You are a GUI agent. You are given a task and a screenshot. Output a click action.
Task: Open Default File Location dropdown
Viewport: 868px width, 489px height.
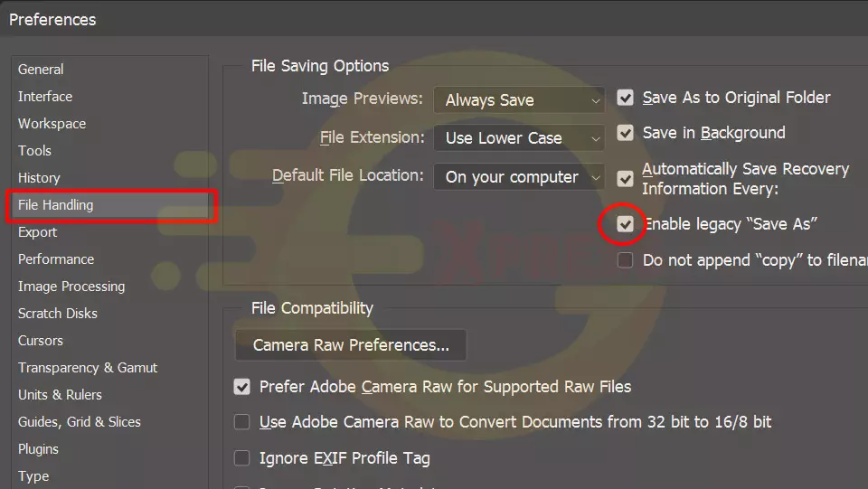519,176
